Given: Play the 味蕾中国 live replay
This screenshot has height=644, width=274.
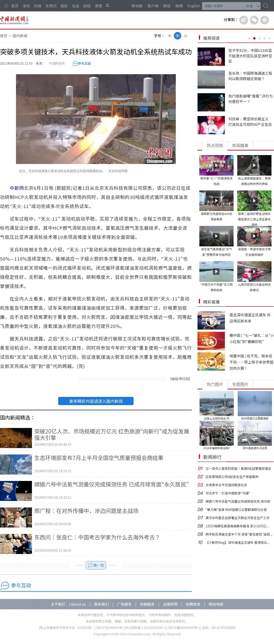Looking at the screenshot, I should 211,362.
